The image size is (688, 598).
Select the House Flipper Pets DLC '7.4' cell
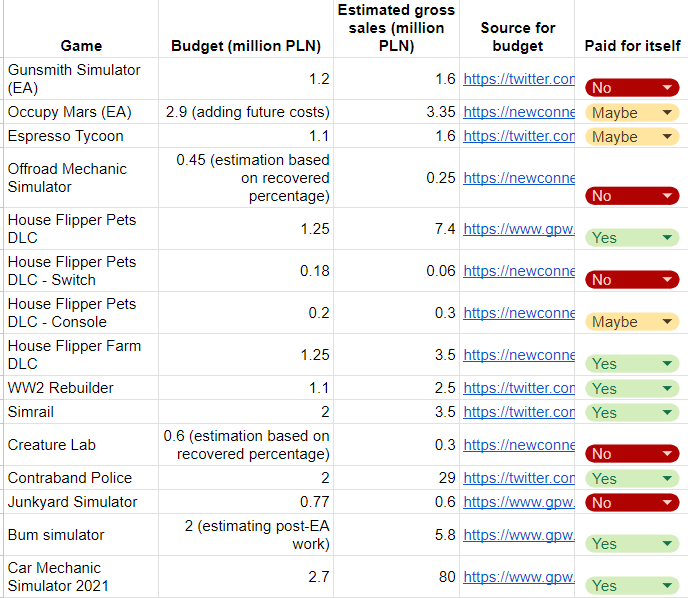[396, 229]
